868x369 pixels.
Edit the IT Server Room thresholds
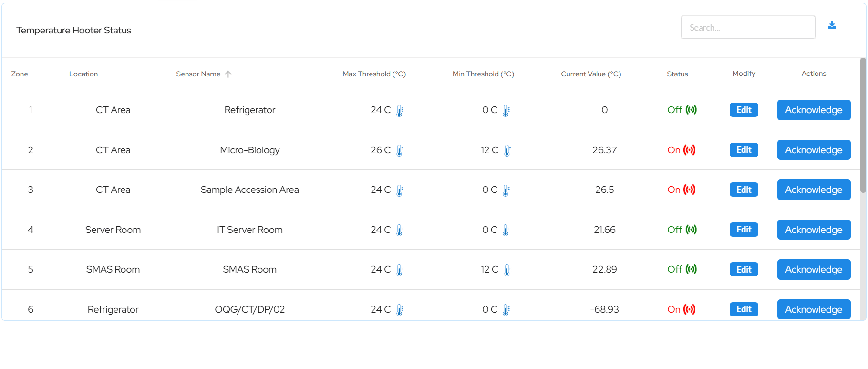click(x=744, y=230)
